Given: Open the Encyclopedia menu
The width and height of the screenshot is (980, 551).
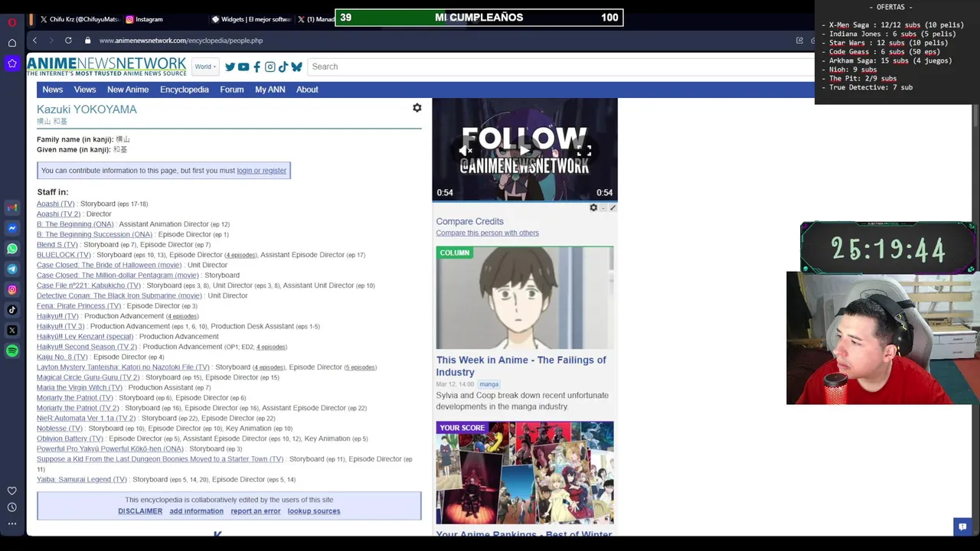Looking at the screenshot, I should (185, 90).
